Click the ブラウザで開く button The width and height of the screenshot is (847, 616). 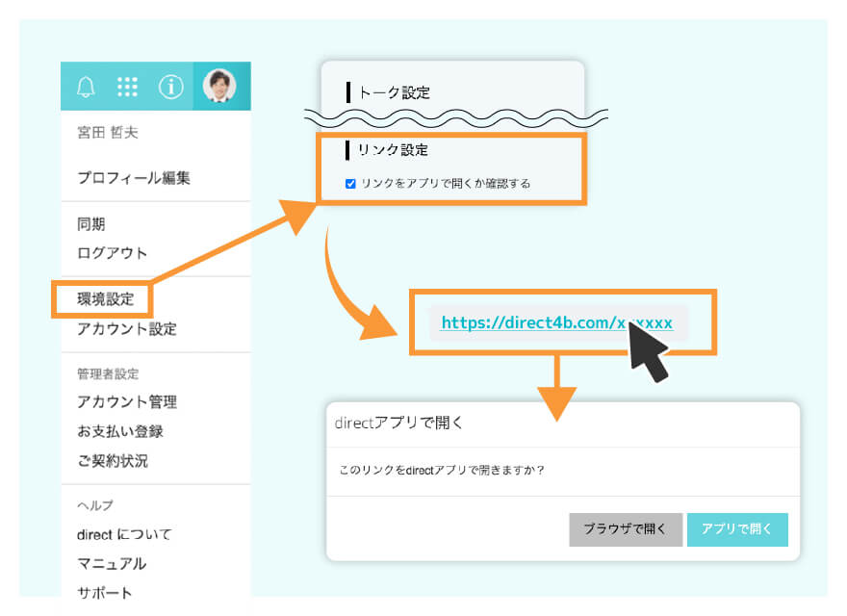click(x=625, y=529)
